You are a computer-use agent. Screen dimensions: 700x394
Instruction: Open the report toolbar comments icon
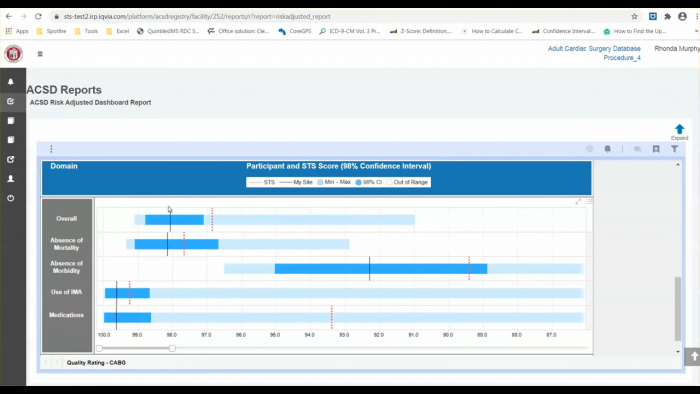(x=638, y=149)
